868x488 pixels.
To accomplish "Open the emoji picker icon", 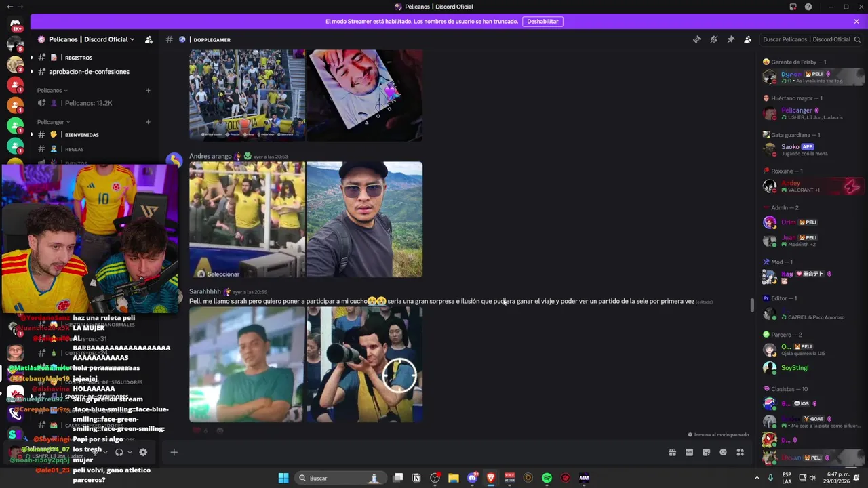I will point(723,452).
